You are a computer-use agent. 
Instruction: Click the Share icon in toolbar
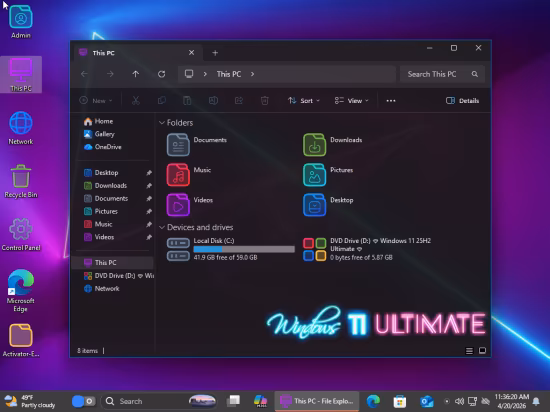[239, 101]
